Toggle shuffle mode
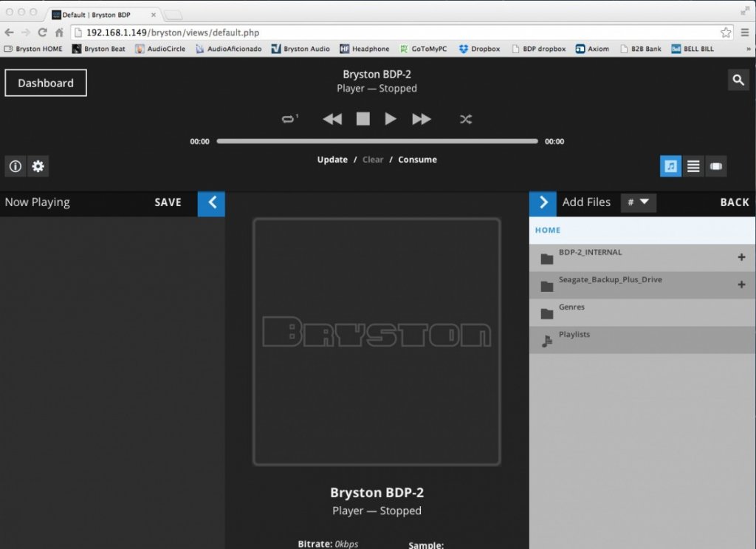The image size is (756, 549). click(x=466, y=119)
